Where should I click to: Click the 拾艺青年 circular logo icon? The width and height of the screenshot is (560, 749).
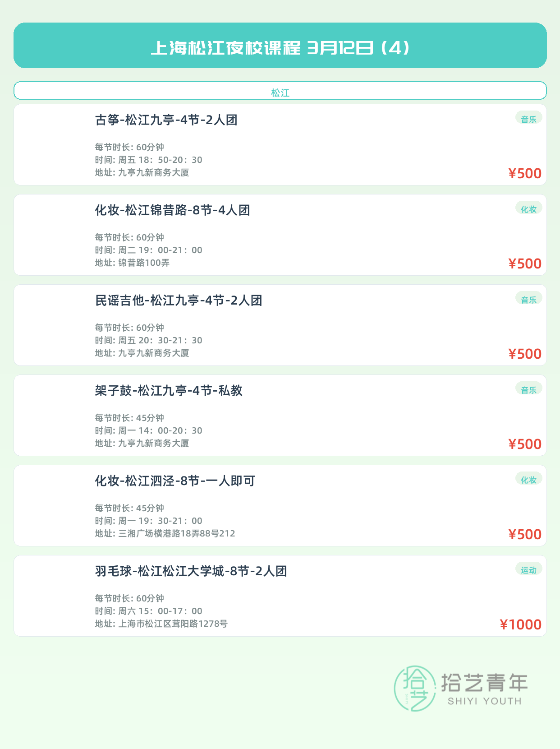[x=414, y=688]
